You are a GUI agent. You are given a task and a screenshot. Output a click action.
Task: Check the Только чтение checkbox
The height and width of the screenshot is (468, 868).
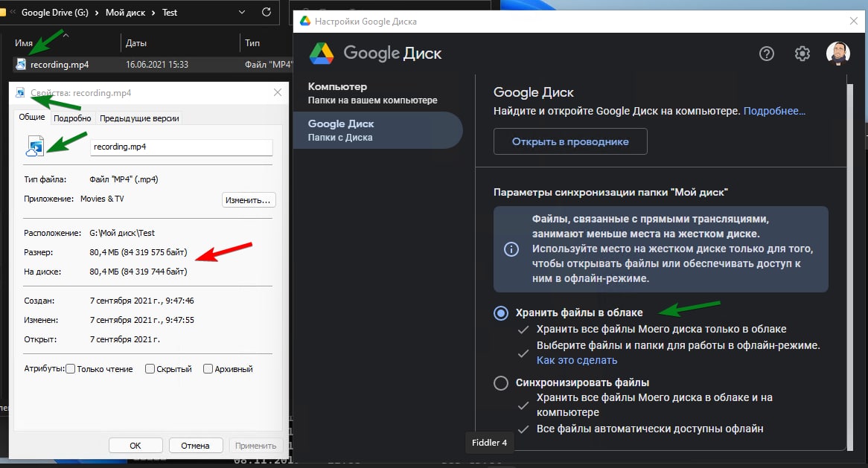pyautogui.click(x=70, y=368)
